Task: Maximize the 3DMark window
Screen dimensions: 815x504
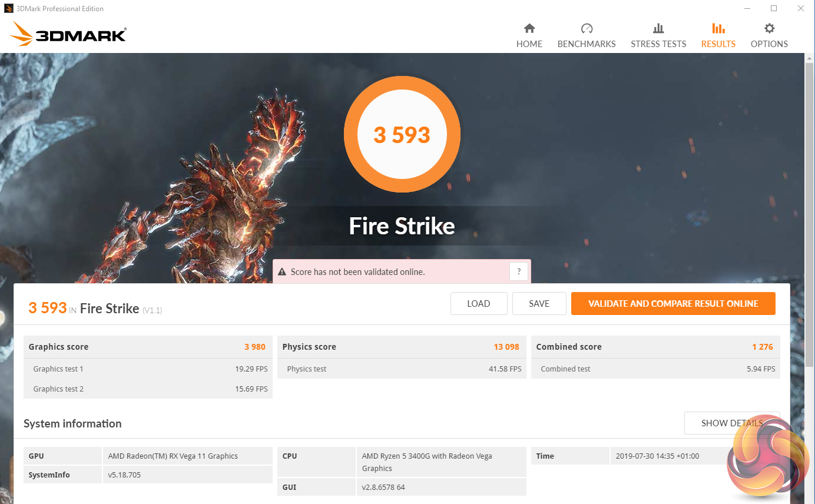Action: point(774,9)
